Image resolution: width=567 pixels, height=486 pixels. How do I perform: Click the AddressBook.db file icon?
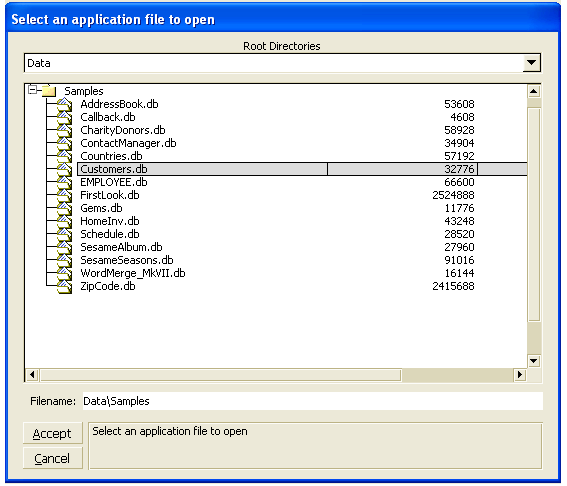point(64,104)
